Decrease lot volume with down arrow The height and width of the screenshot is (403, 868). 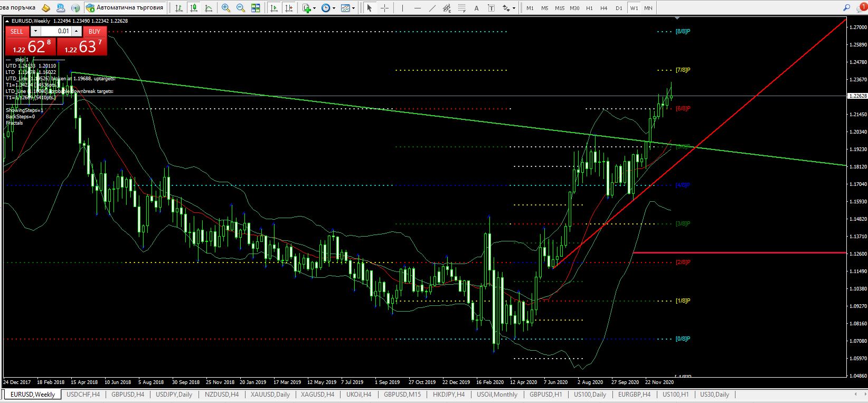point(35,31)
